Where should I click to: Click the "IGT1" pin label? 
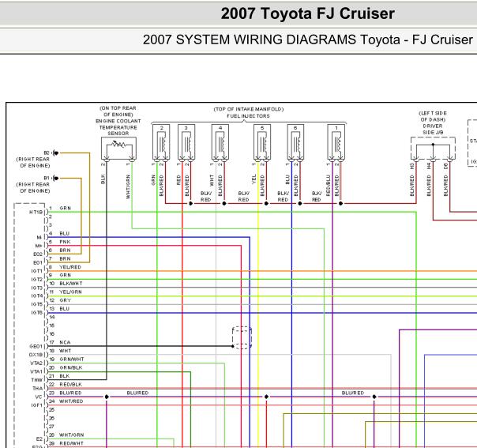point(37,271)
